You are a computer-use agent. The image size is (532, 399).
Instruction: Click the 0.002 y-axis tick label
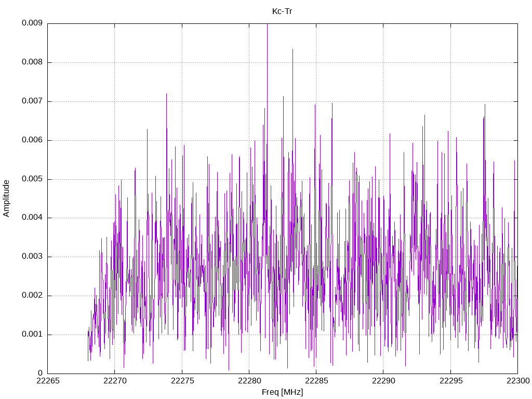[32, 296]
